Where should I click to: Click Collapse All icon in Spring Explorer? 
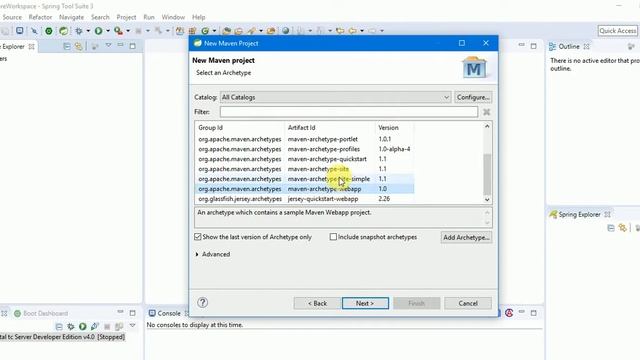click(x=611, y=228)
